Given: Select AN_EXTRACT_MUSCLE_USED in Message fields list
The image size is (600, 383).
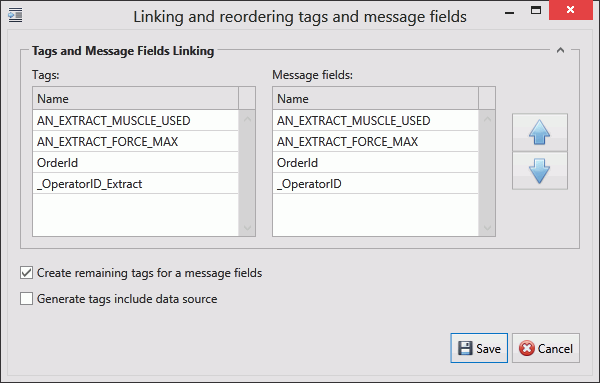Looking at the screenshot, I should pos(375,121).
